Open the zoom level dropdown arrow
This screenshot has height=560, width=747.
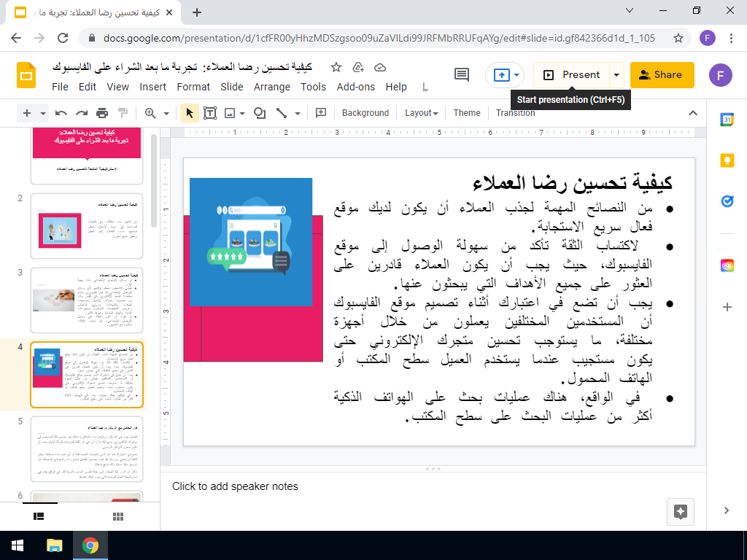(x=166, y=113)
